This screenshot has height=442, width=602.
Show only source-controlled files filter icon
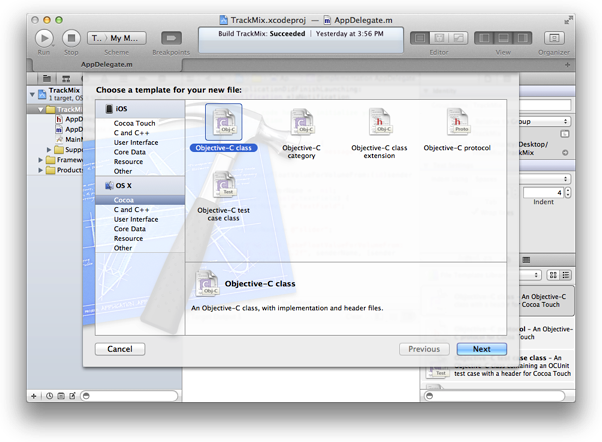[61, 396]
